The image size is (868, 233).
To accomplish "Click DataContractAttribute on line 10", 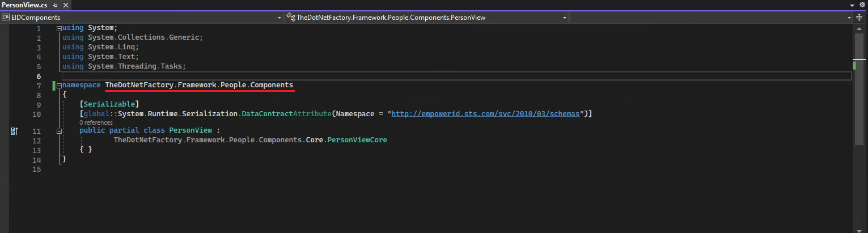I will pos(286,114).
